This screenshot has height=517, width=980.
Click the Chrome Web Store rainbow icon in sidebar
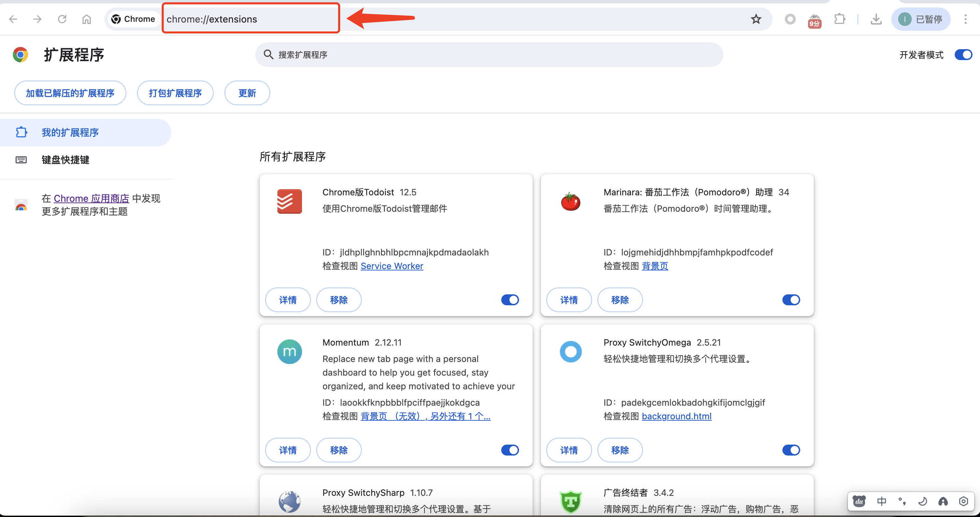[21, 205]
